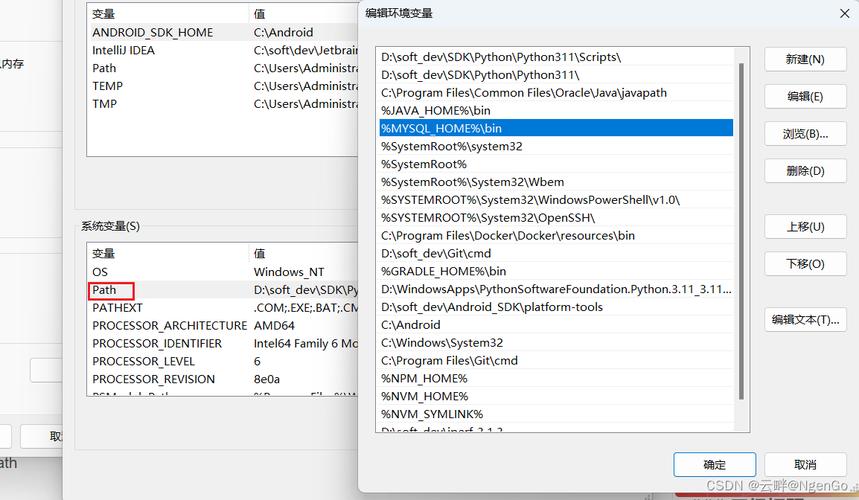
Task: Select the %JAVA_HOME%\bin entry
Action: pos(556,110)
